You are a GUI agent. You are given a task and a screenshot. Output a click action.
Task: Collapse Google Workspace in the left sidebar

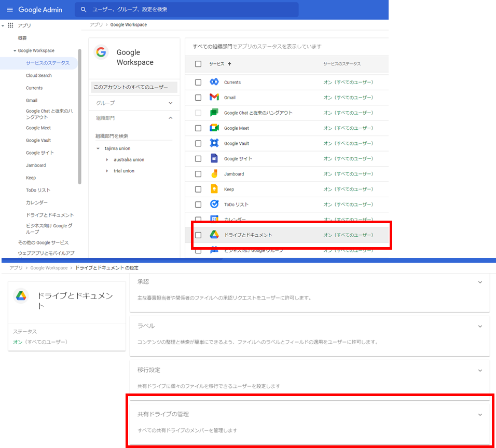pos(15,51)
